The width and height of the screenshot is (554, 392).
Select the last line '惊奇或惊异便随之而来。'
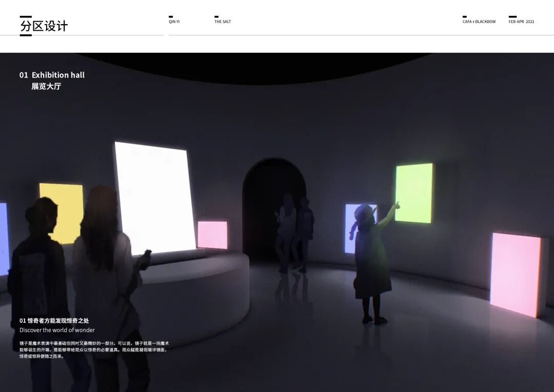pyautogui.click(x=42, y=356)
